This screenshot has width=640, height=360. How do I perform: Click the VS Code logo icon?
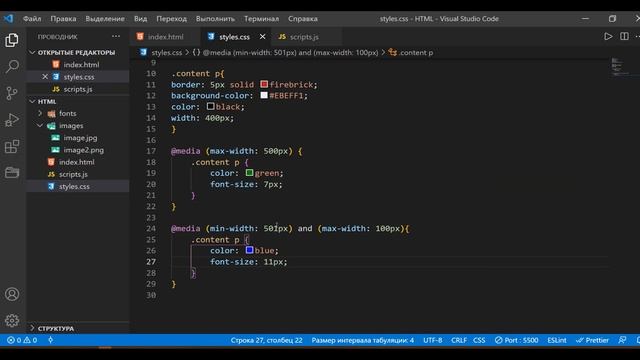tap(9, 18)
